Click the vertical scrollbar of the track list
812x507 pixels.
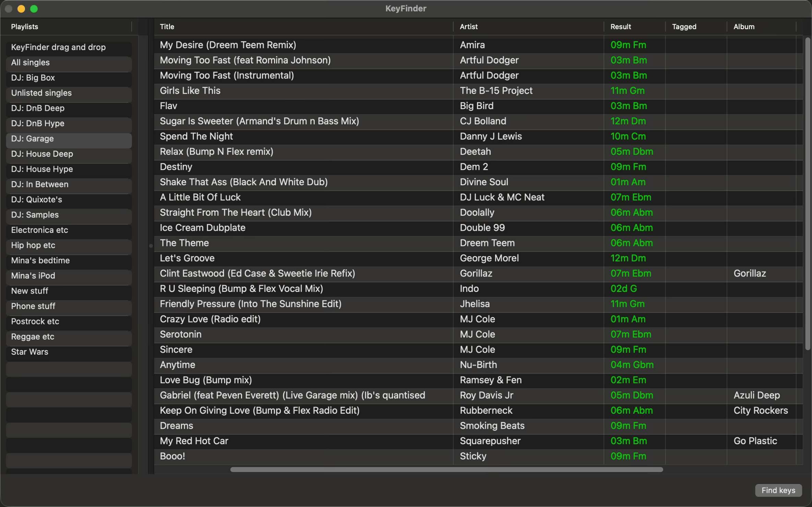tap(808, 194)
